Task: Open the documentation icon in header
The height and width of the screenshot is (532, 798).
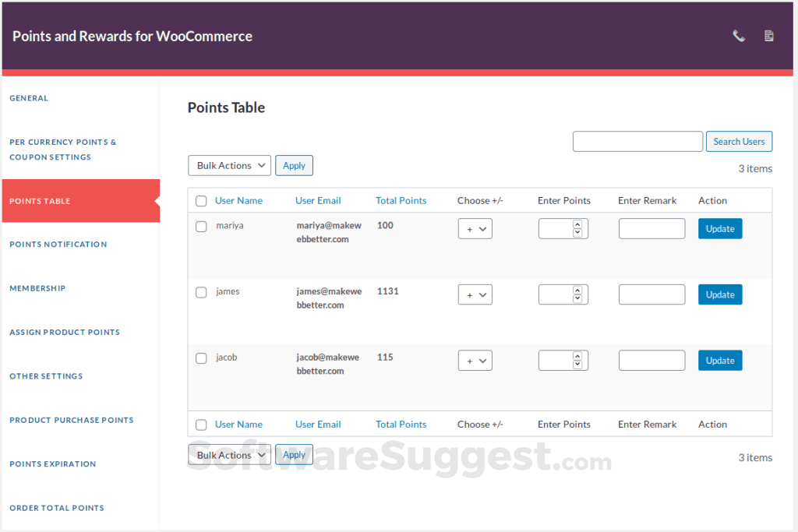Action: coord(769,36)
